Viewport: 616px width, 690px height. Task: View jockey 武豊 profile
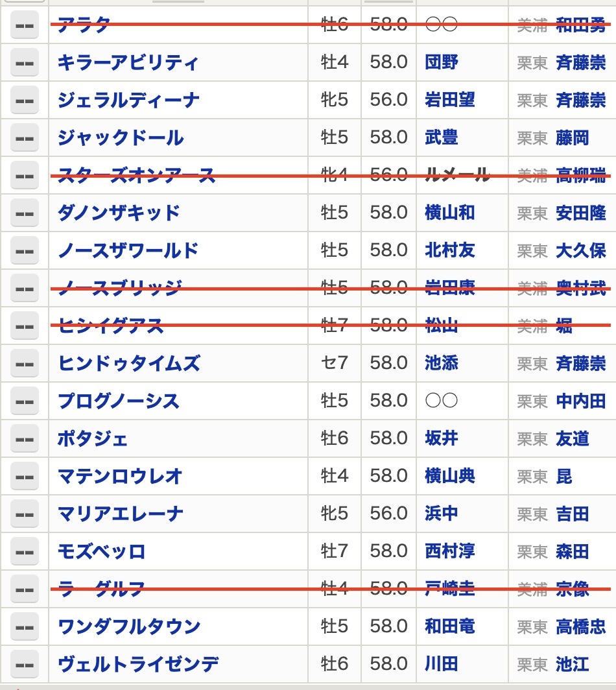(442, 137)
